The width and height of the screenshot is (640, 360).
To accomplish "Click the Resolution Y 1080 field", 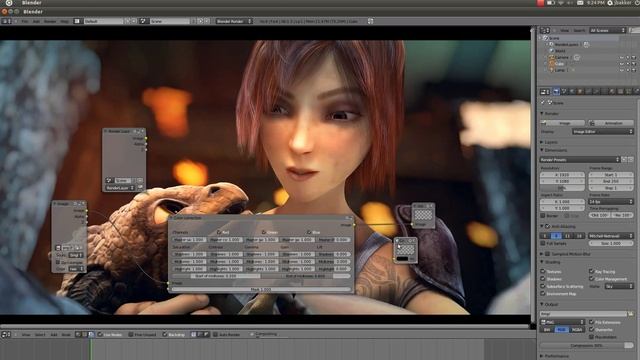I will tap(562, 181).
